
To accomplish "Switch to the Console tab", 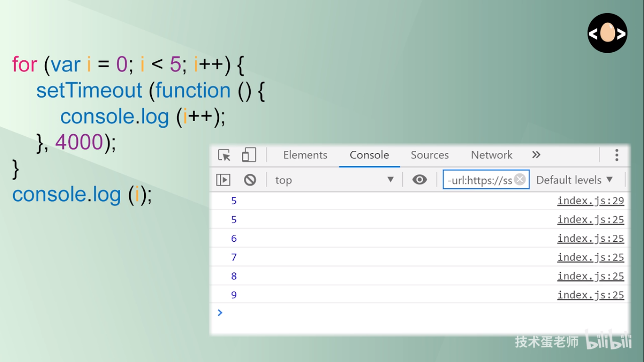I will pyautogui.click(x=369, y=155).
